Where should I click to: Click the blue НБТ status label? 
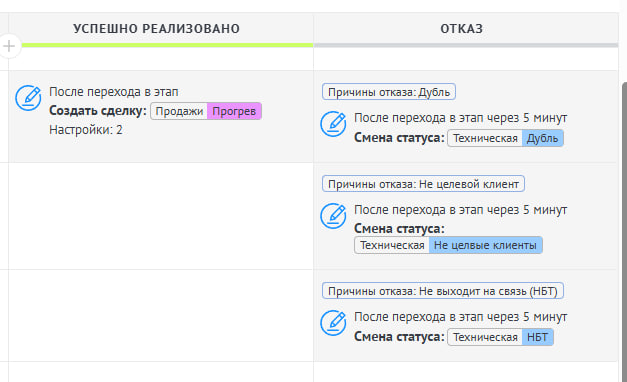click(537, 337)
